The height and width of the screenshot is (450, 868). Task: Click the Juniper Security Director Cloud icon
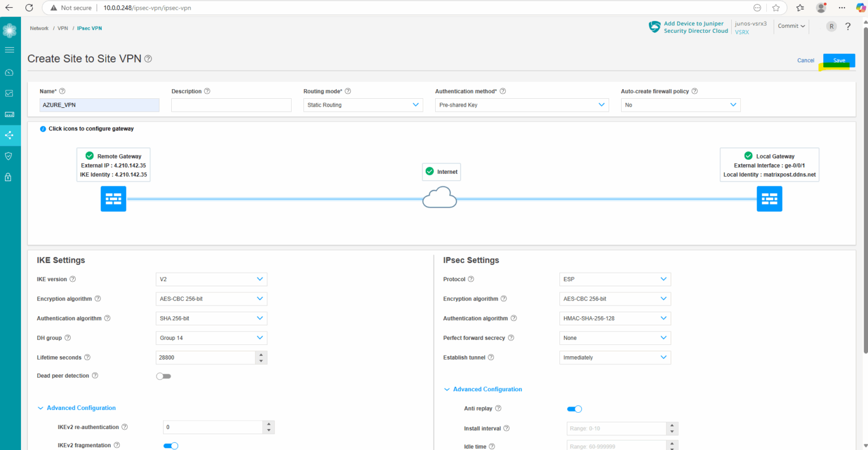click(x=654, y=26)
